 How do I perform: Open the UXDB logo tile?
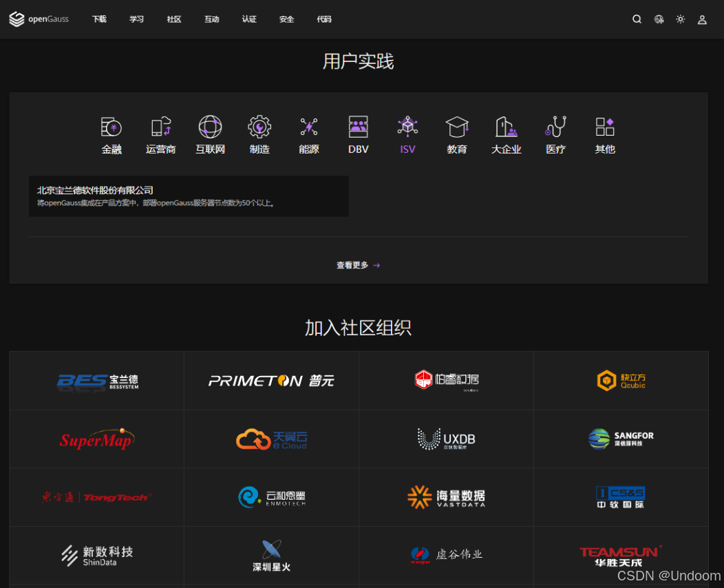(x=446, y=439)
